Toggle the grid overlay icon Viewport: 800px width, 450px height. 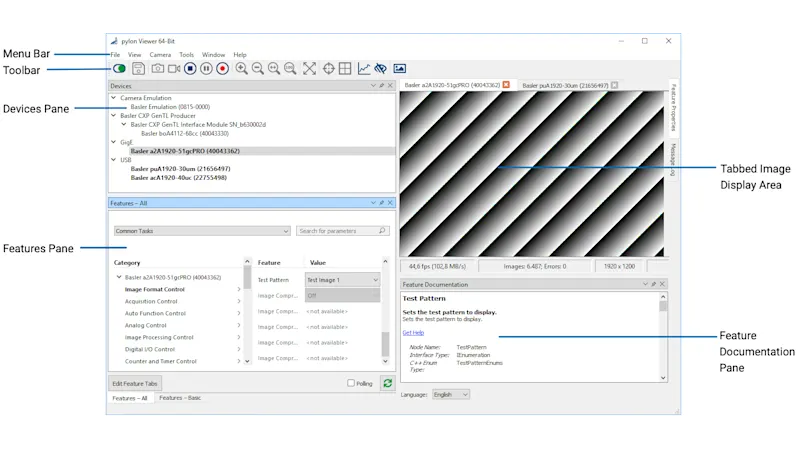[345, 69]
